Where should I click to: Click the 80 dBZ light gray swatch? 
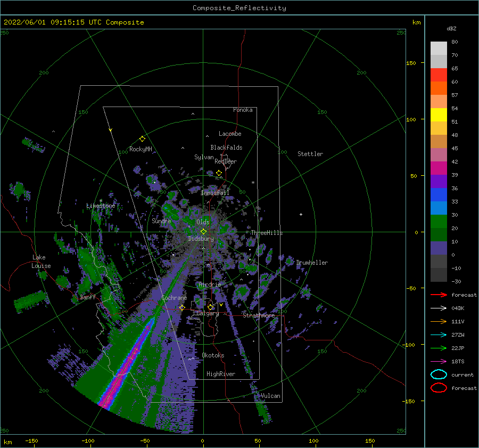(439, 48)
